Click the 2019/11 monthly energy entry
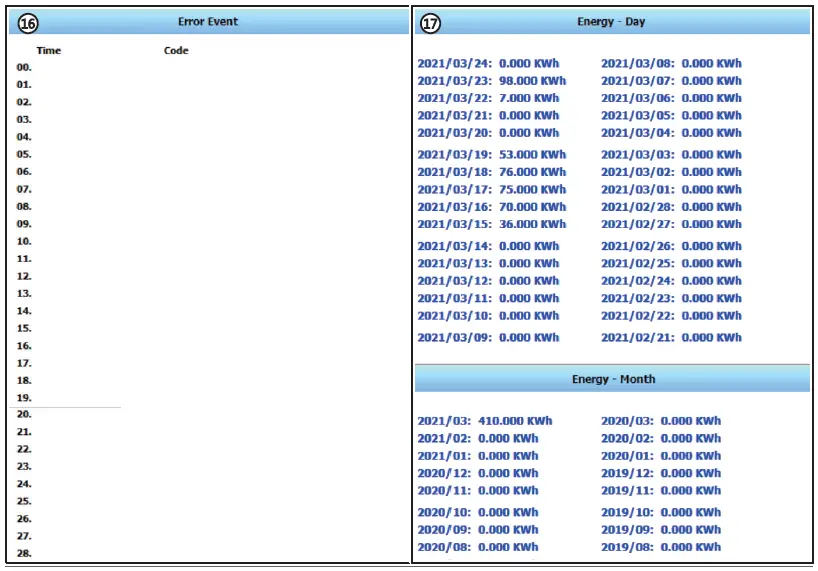The height and width of the screenshot is (571, 818). (x=661, y=491)
